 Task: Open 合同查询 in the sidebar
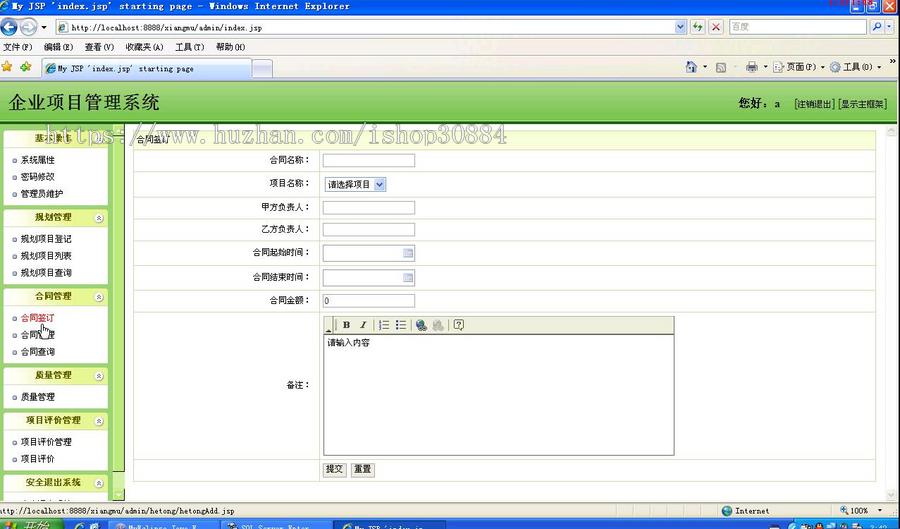tap(37, 352)
